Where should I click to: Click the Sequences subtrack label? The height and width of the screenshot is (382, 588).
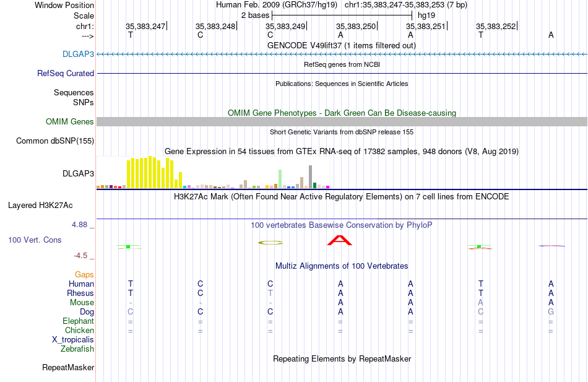point(74,92)
